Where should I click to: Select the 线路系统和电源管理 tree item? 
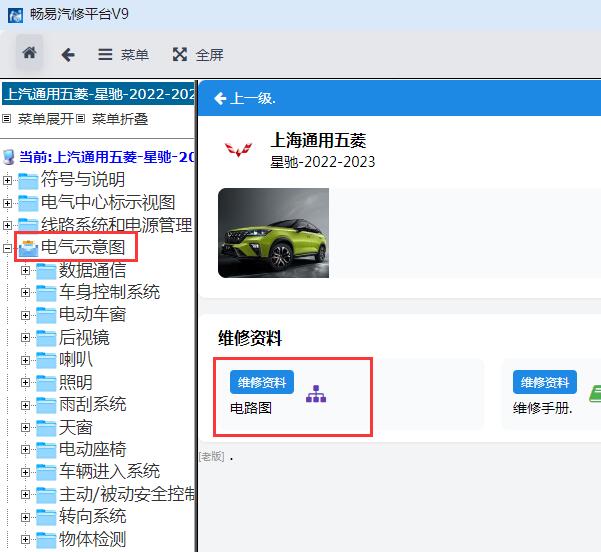pos(117,225)
